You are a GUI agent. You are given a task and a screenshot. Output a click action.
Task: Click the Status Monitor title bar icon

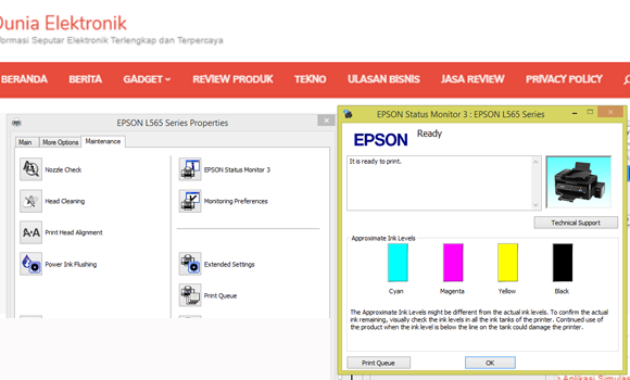pyautogui.click(x=348, y=114)
